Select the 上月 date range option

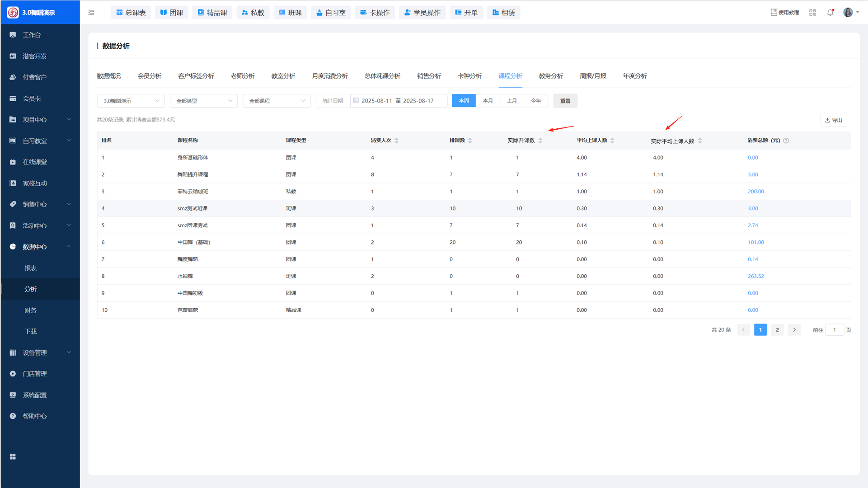click(511, 101)
